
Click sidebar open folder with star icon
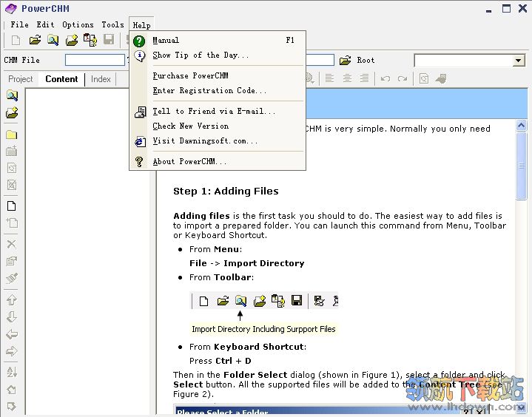pos(12,112)
